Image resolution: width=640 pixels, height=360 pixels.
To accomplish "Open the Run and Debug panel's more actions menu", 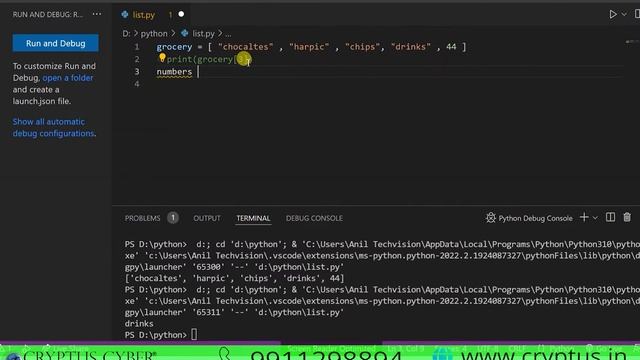I will (x=97, y=14).
